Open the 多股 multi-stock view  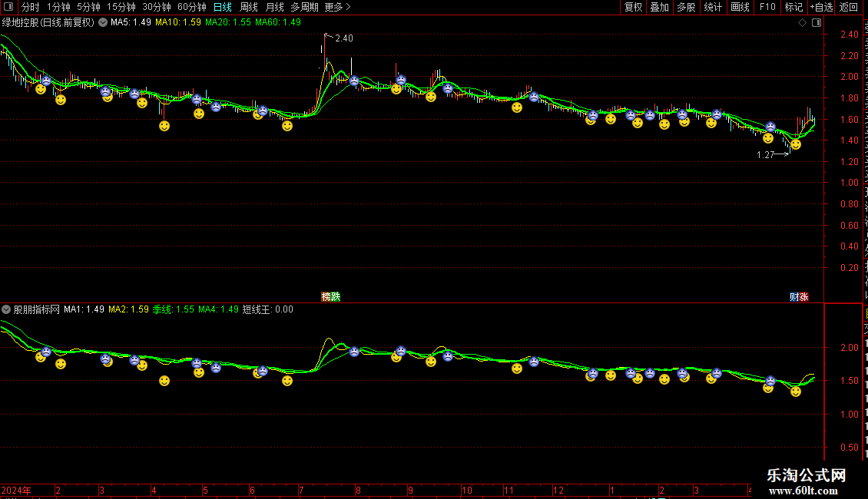[x=686, y=7]
